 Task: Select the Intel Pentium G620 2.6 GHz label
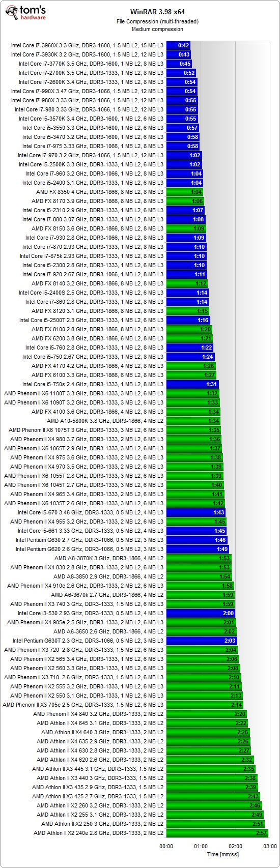coord(90,549)
